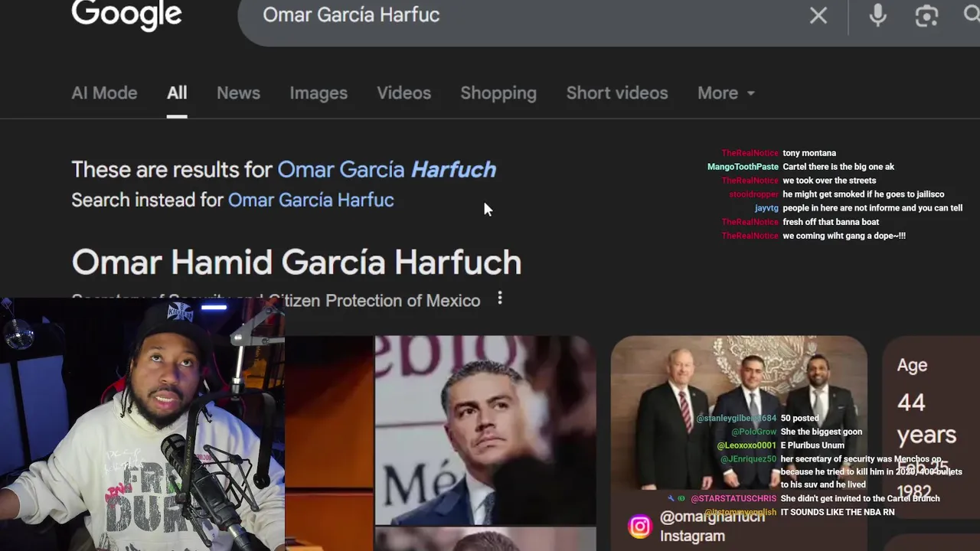Image resolution: width=980 pixels, height=551 pixels.
Task: Click 'fresh off that banna boat' chat message
Action: point(831,222)
